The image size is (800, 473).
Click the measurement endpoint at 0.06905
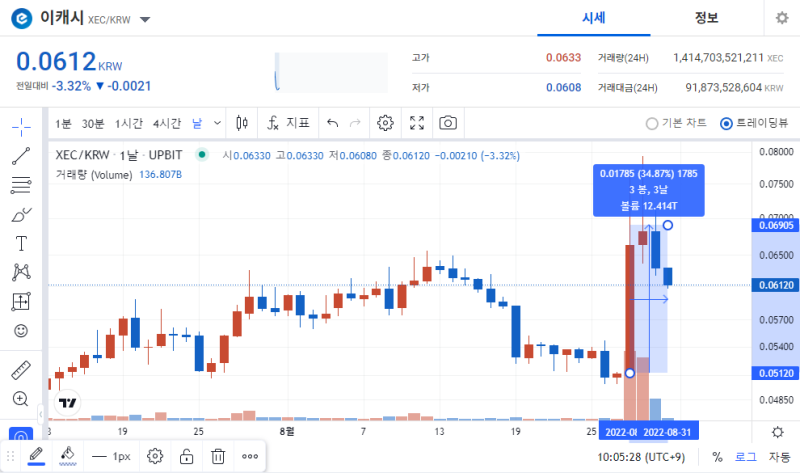(x=667, y=225)
